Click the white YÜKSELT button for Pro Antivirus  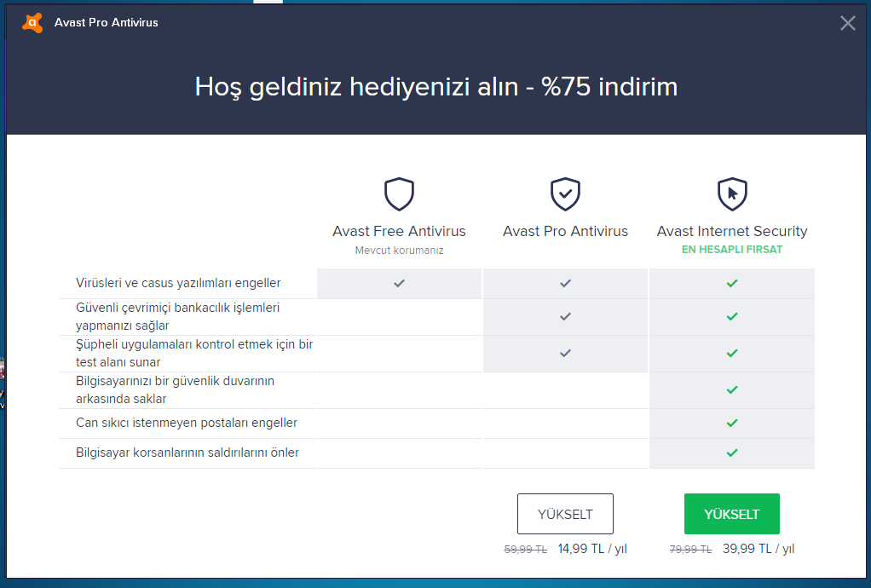565,514
